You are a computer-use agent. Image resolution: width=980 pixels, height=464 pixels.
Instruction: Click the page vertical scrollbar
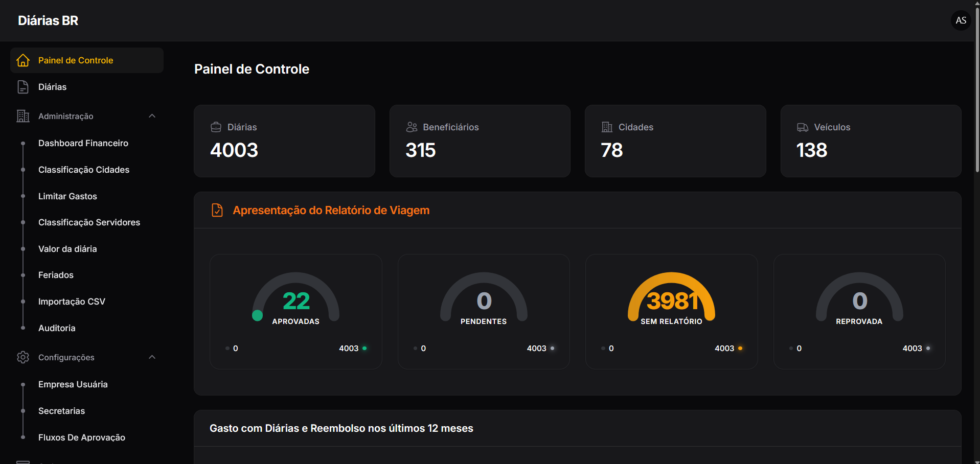click(x=977, y=89)
